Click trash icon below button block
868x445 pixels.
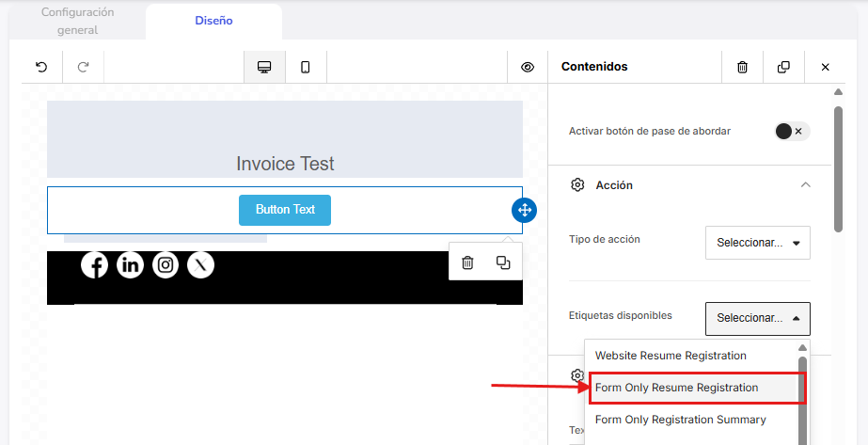(467, 263)
